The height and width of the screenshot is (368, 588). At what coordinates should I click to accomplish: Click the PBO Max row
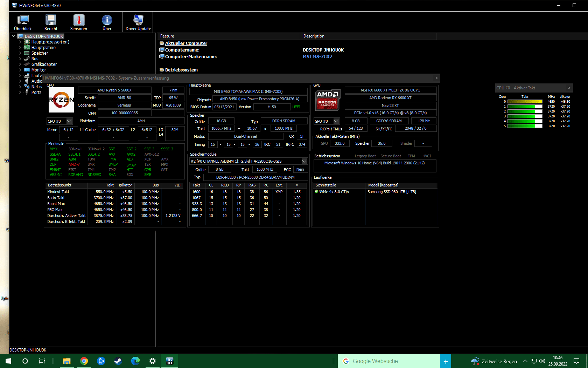[x=114, y=210]
